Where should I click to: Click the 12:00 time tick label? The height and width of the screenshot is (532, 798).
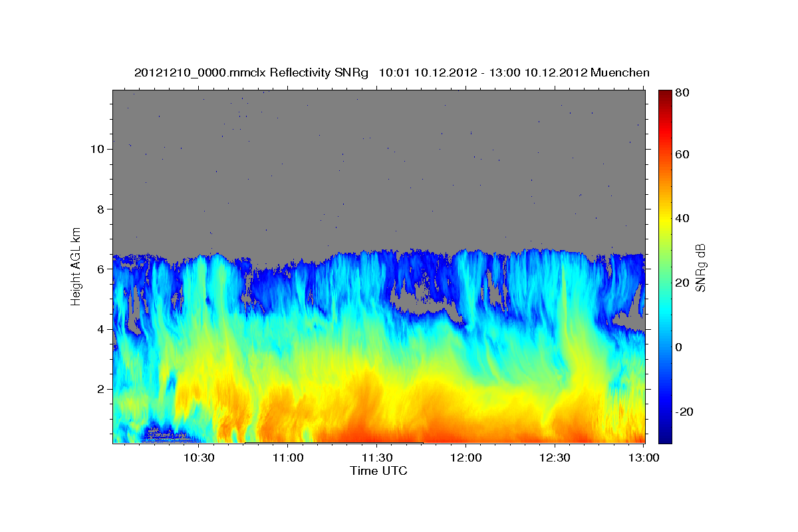click(x=465, y=458)
